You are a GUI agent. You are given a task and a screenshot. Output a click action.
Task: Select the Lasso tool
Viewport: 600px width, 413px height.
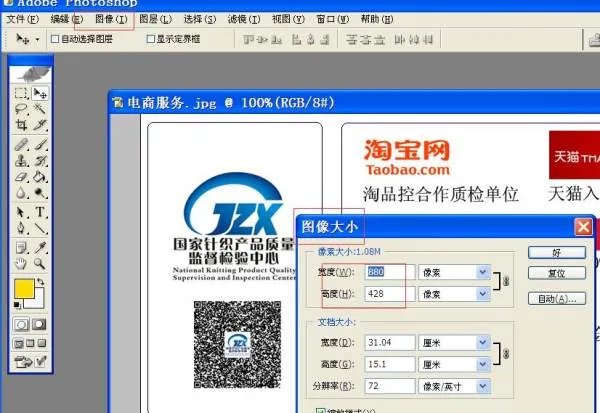[21, 109]
